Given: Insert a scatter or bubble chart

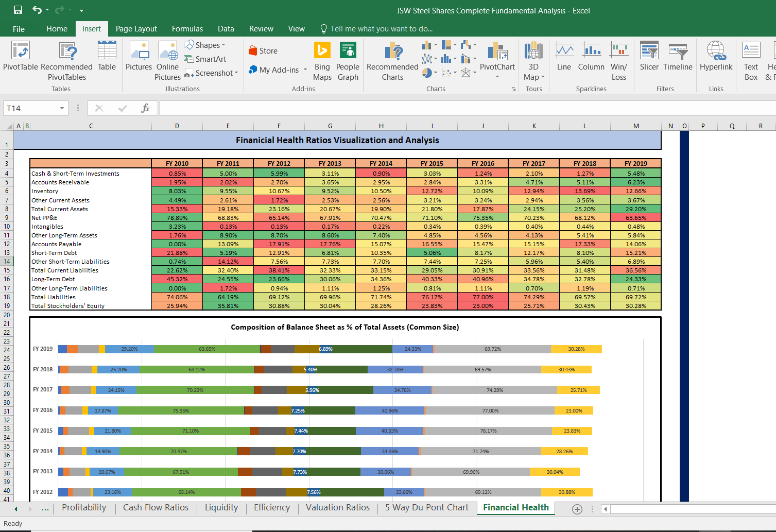Looking at the screenshot, I should tap(449, 73).
